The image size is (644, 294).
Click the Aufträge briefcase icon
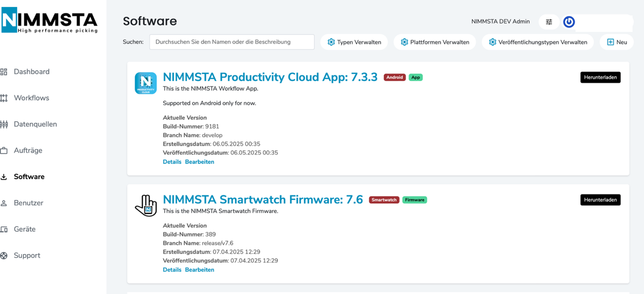[4, 151]
